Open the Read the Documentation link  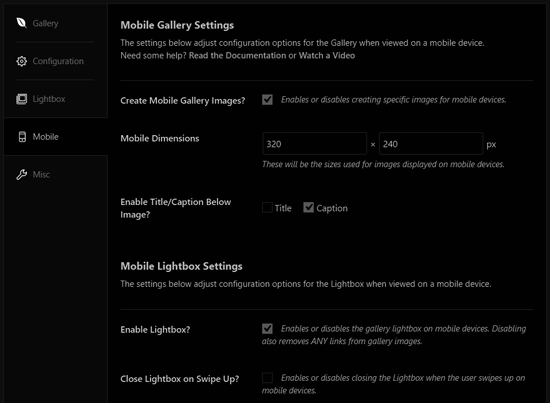pos(237,55)
